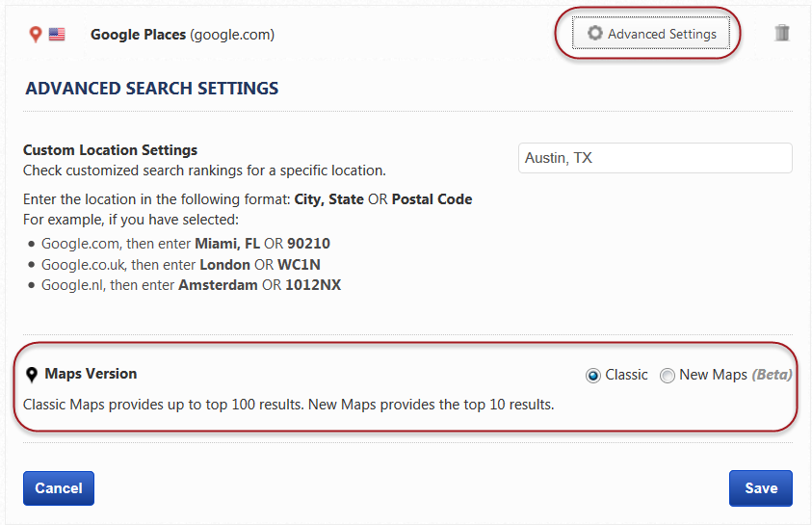
Task: Select the New Maps radio button
Action: coord(668,376)
